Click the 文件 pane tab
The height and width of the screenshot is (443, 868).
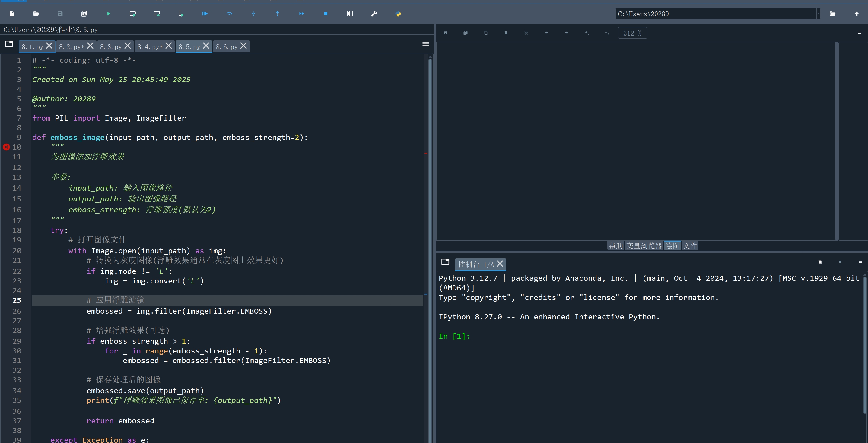click(690, 245)
